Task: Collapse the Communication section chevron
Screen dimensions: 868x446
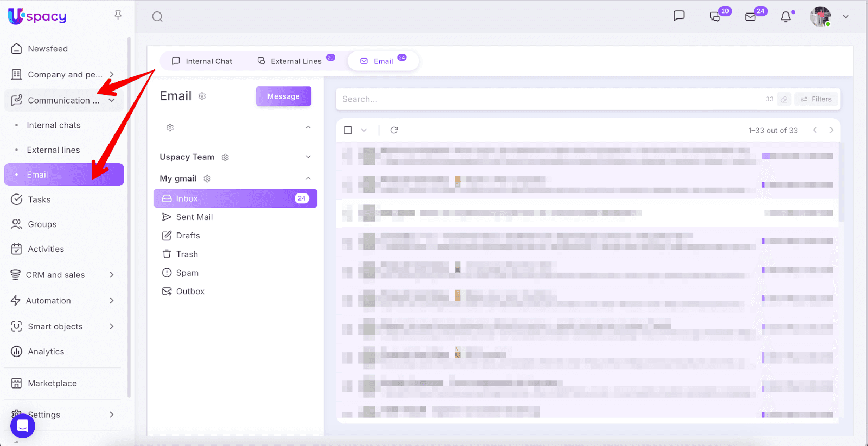Action: [112, 100]
